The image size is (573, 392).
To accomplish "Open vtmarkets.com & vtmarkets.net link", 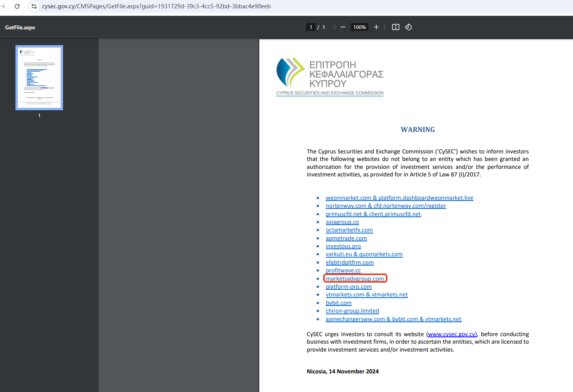I will [x=367, y=294].
